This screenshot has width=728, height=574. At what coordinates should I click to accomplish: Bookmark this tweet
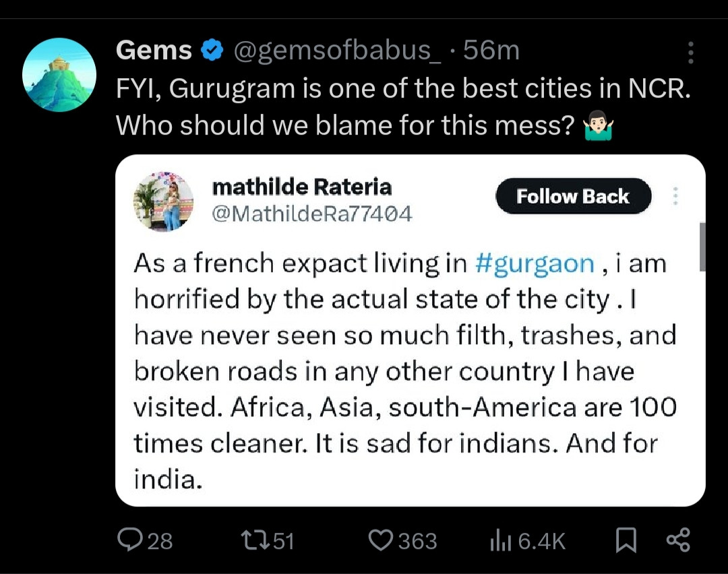click(x=626, y=541)
